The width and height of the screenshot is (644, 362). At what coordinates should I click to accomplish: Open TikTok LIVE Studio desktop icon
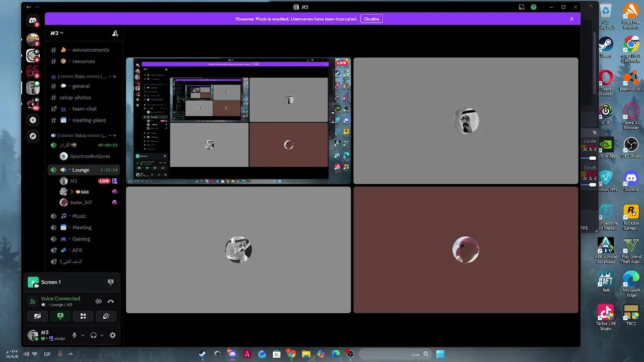tap(606, 318)
